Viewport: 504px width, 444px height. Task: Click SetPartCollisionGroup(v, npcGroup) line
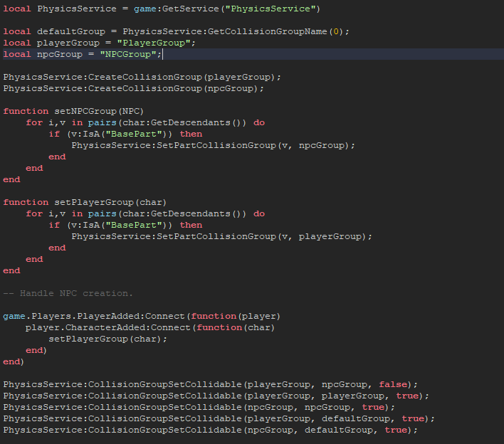point(213,146)
